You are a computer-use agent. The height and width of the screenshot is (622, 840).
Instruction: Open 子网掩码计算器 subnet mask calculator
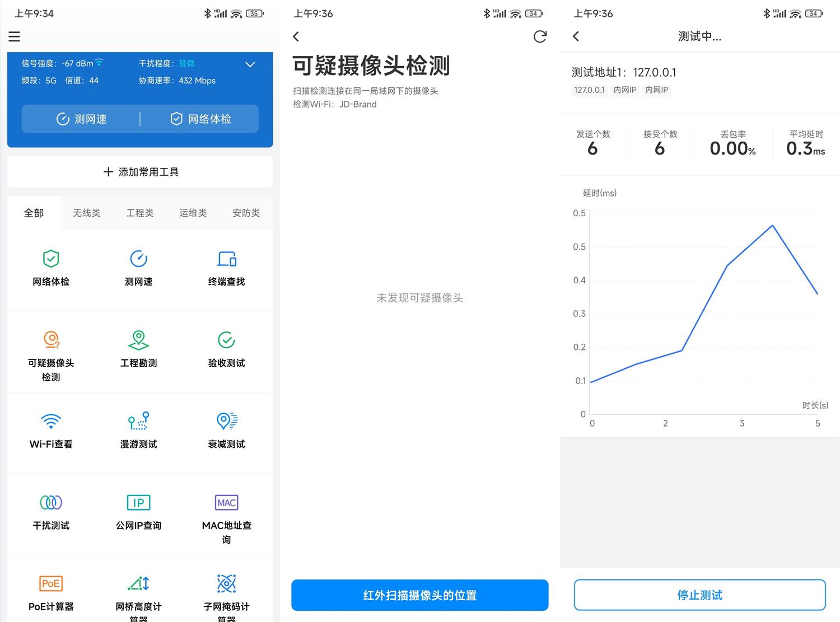click(226, 593)
